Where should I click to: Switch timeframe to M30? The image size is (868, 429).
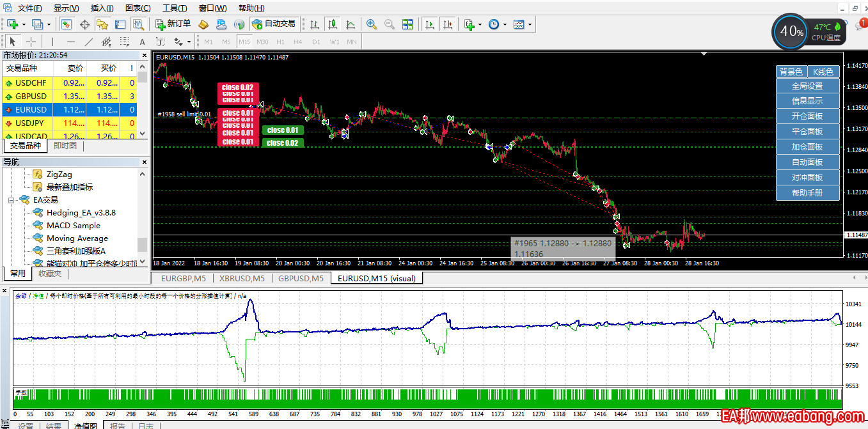pyautogui.click(x=262, y=42)
